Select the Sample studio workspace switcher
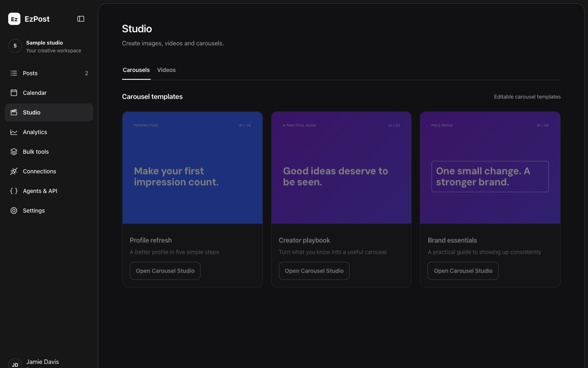588x368 pixels. [x=49, y=46]
